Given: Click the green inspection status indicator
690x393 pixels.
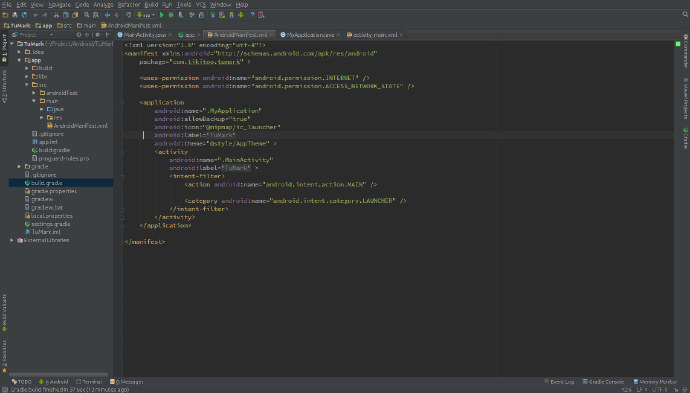Looking at the screenshot, I should pyautogui.click(x=678, y=44).
